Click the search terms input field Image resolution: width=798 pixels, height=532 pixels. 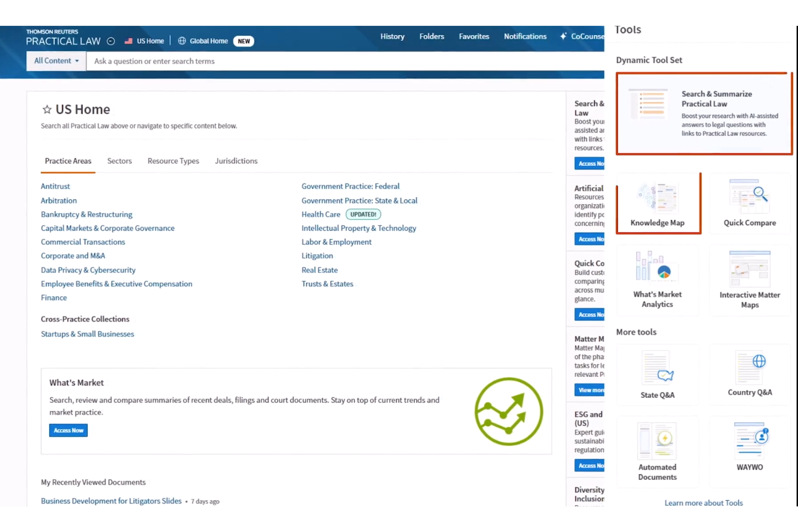[345, 61]
